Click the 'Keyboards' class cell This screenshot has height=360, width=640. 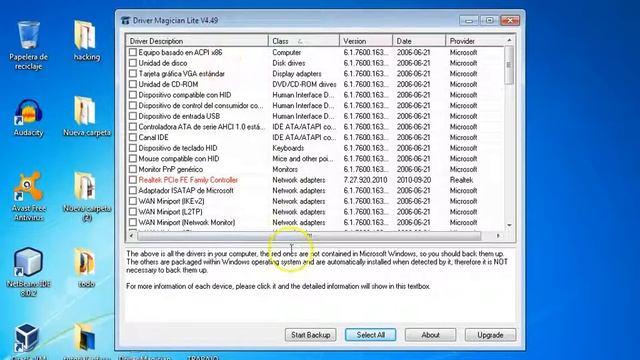(x=288, y=148)
